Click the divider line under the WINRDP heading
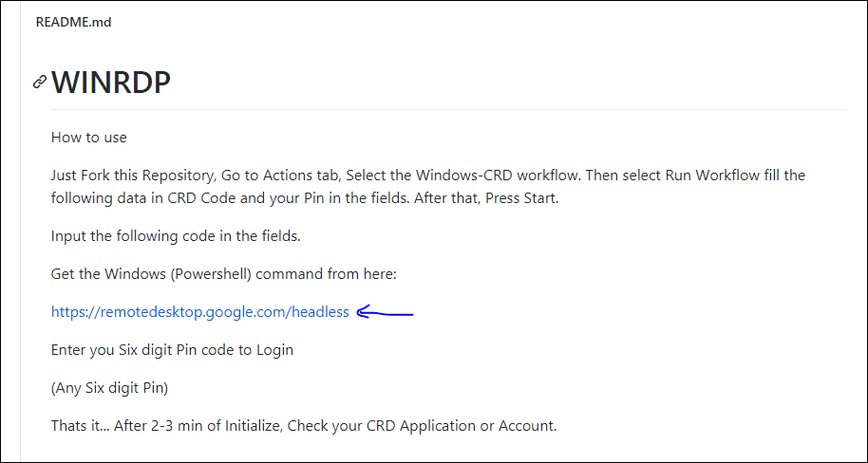868x463 pixels. (x=448, y=109)
